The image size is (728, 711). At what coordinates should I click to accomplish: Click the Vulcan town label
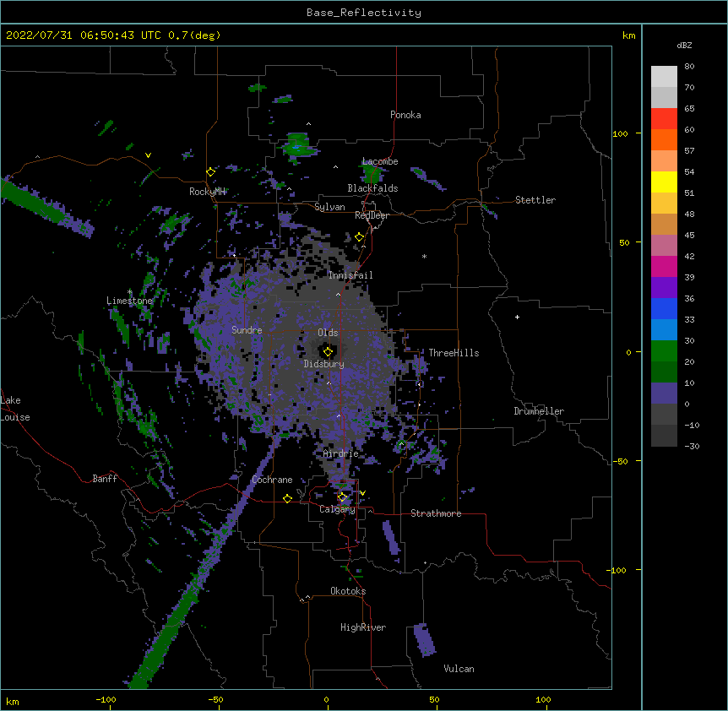tap(459, 669)
